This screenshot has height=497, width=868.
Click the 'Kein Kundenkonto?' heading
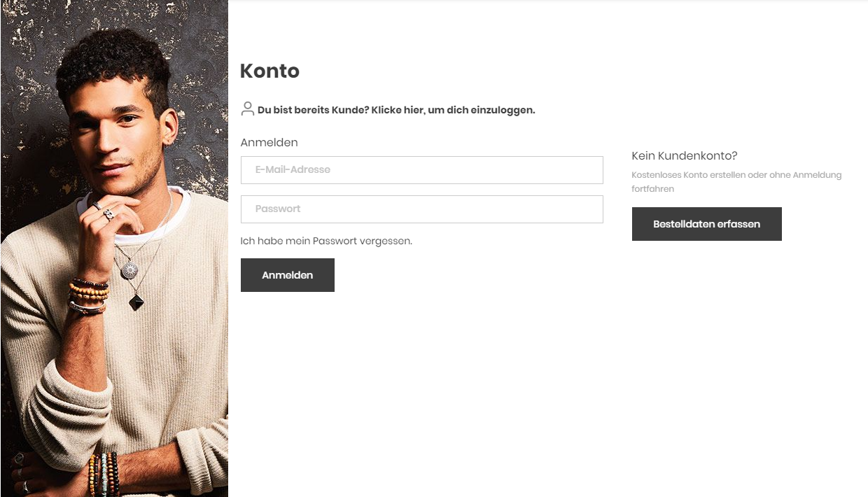click(x=684, y=156)
